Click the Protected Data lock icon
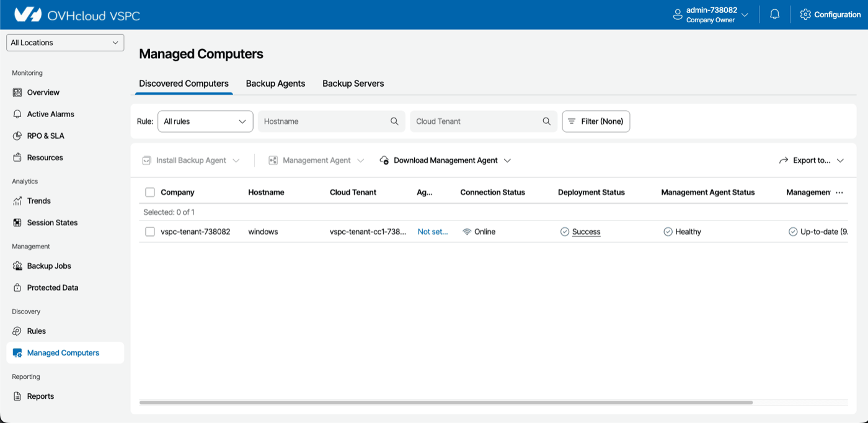 pyautogui.click(x=17, y=287)
